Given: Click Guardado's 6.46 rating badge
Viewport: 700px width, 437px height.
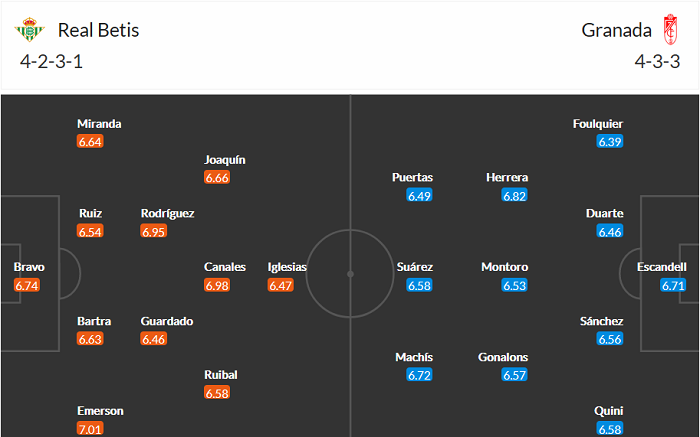Looking at the screenshot, I should 153,339.
